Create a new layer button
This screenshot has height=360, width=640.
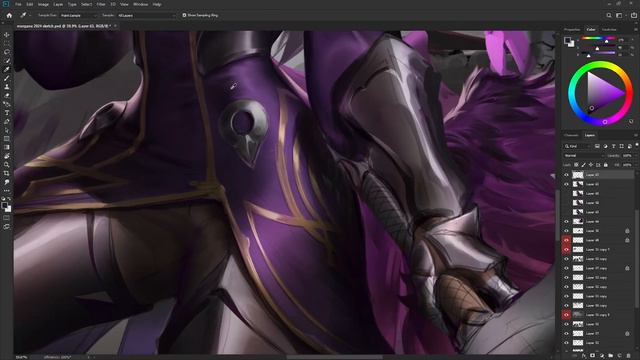[620, 356]
